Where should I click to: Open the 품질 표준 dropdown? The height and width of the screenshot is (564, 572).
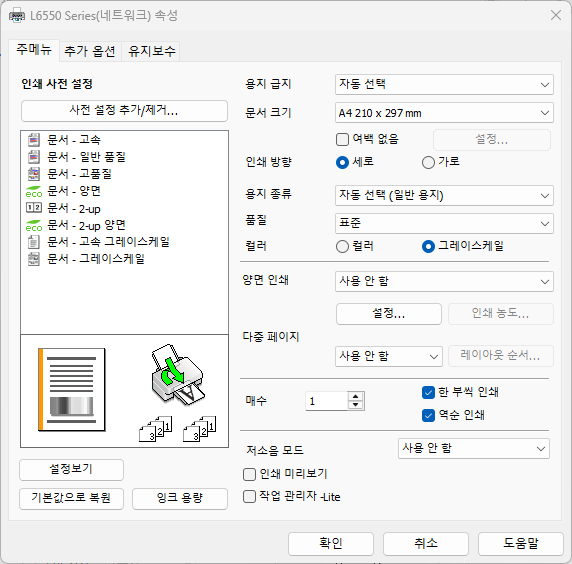point(444,223)
